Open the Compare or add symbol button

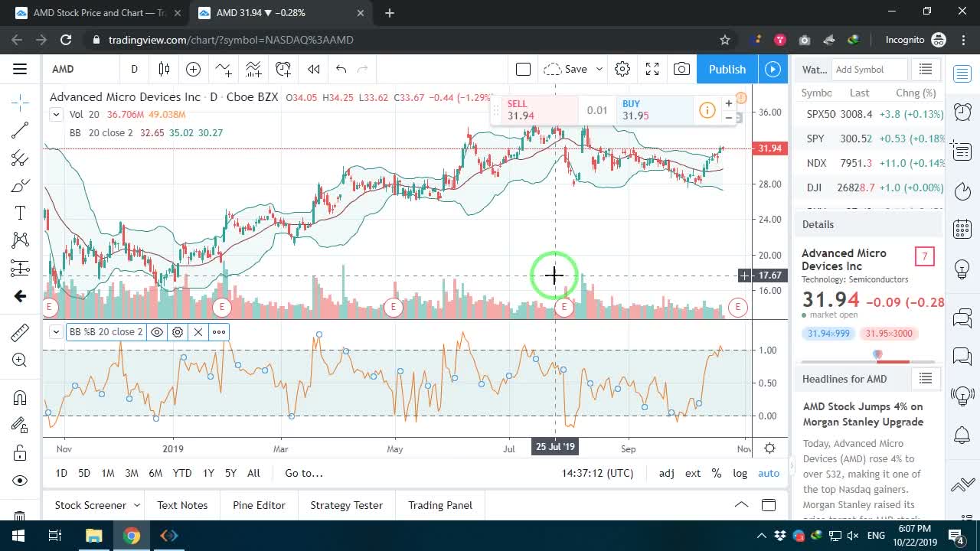193,69
